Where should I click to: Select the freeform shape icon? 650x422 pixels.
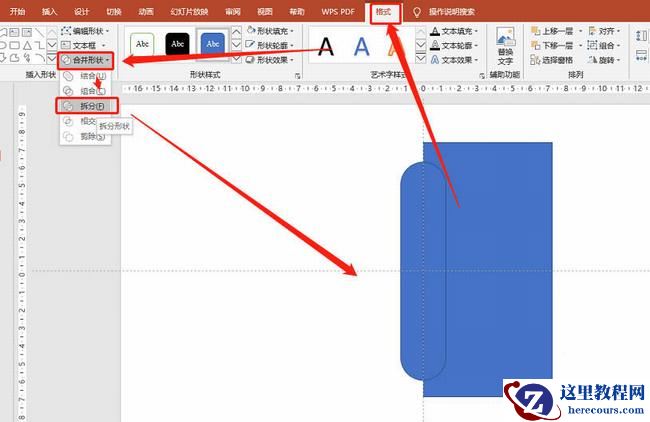click(15, 58)
